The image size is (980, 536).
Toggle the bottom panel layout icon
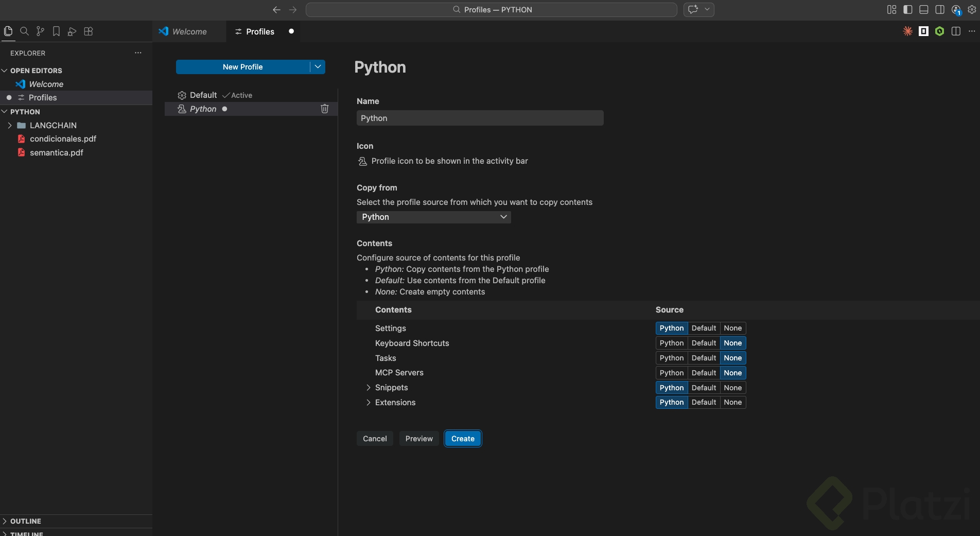pos(924,10)
